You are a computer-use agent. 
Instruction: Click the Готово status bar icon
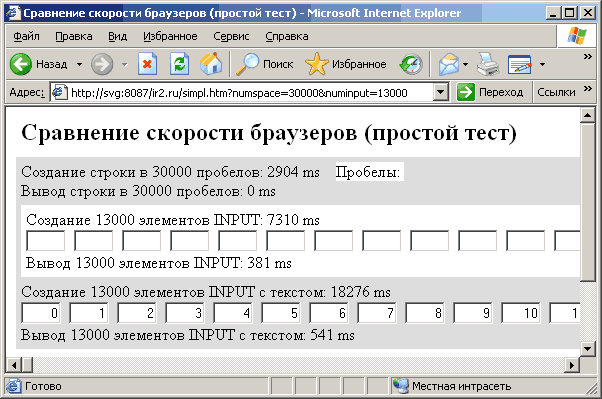[14, 386]
